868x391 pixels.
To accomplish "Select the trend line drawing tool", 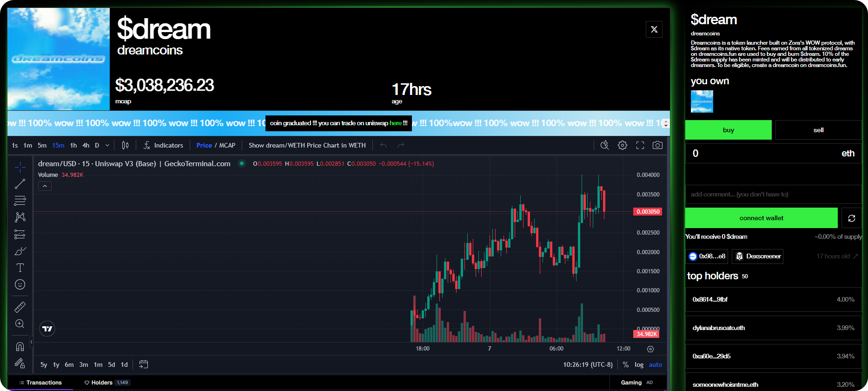I will pos(20,184).
